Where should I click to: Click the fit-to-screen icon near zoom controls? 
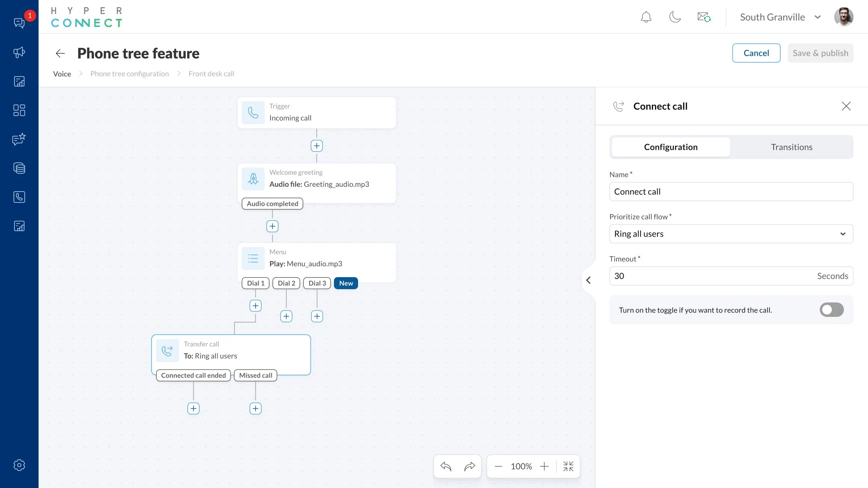point(568,466)
